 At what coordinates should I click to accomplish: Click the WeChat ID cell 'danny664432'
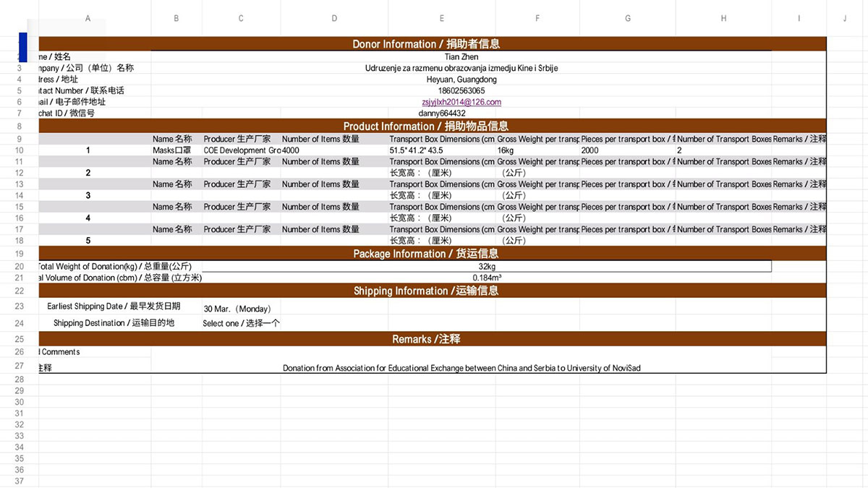pyautogui.click(x=442, y=114)
